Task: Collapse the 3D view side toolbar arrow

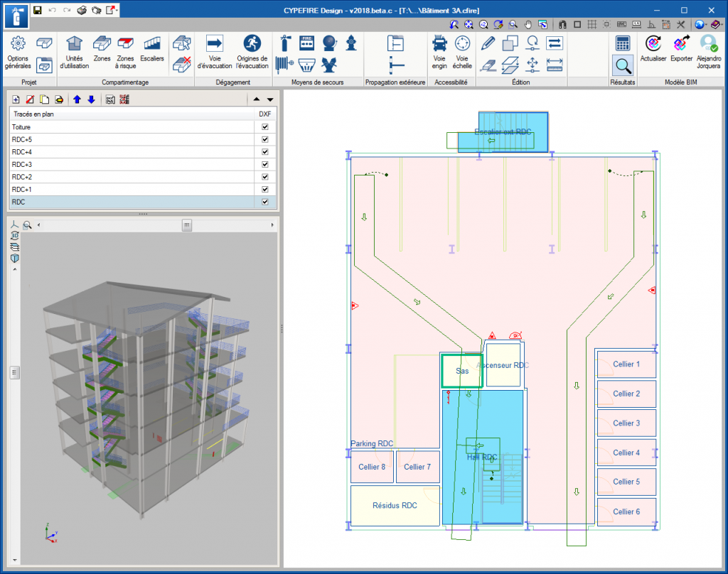Action: [x=14, y=269]
